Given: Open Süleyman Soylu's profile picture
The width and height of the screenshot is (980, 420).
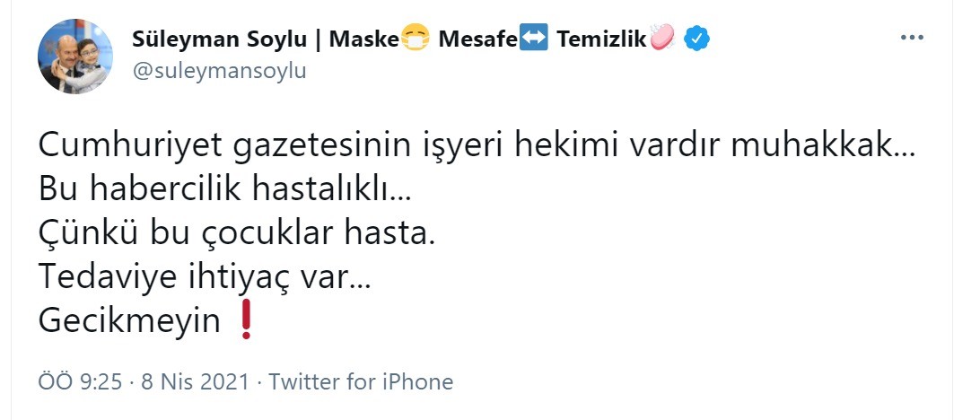Looking at the screenshot, I should click(x=75, y=57).
